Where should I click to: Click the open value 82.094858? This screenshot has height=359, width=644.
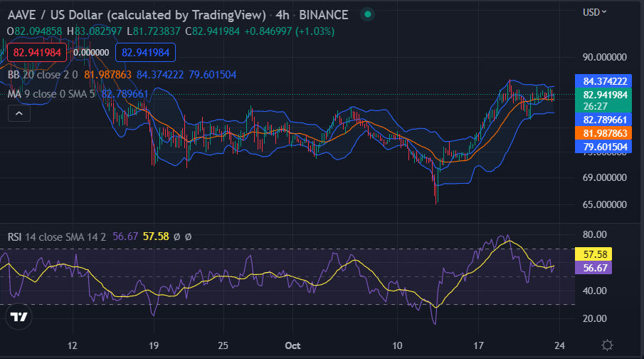[x=38, y=31]
